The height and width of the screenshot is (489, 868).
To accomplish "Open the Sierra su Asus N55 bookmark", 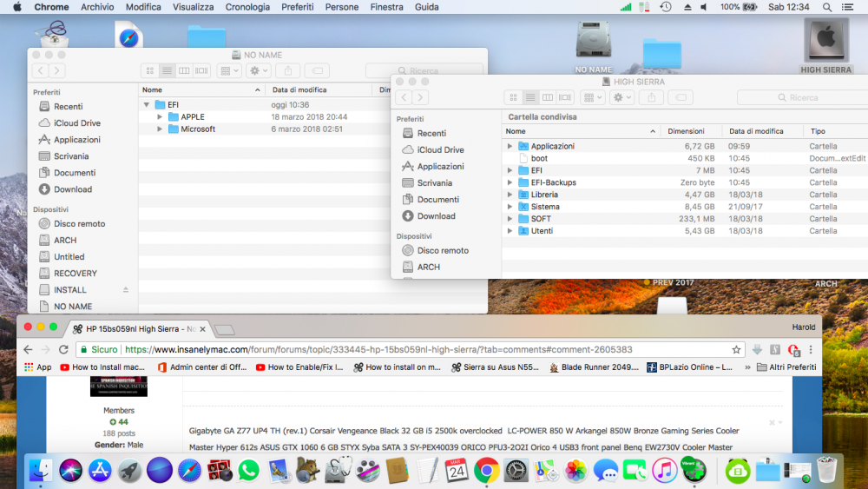I will tap(495, 367).
